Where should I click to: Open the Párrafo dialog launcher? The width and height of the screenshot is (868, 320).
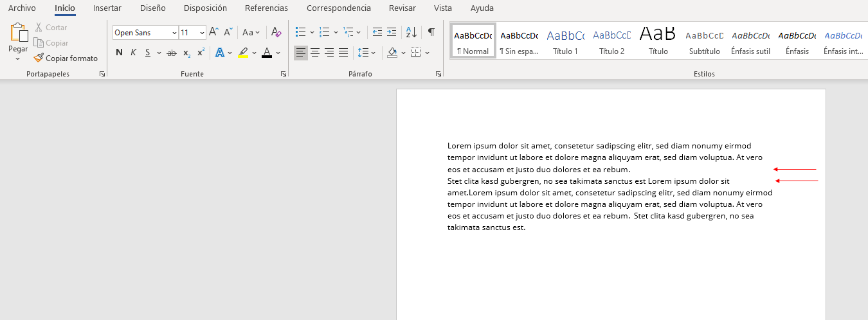[439, 75]
